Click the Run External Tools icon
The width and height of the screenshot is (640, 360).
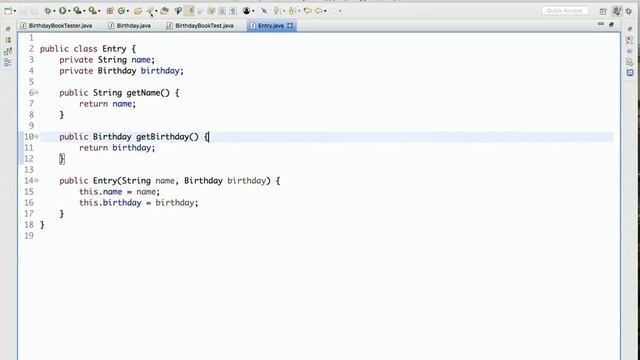coord(93,11)
